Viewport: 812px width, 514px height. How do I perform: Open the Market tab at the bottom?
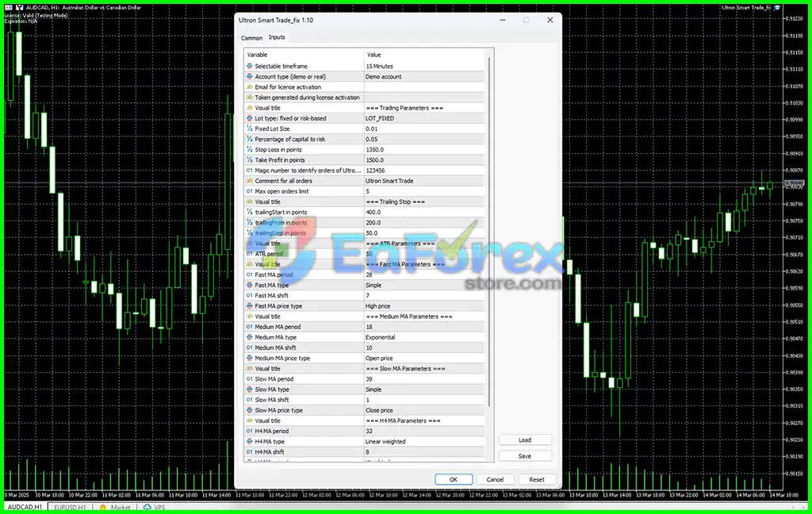pyautogui.click(x=116, y=508)
